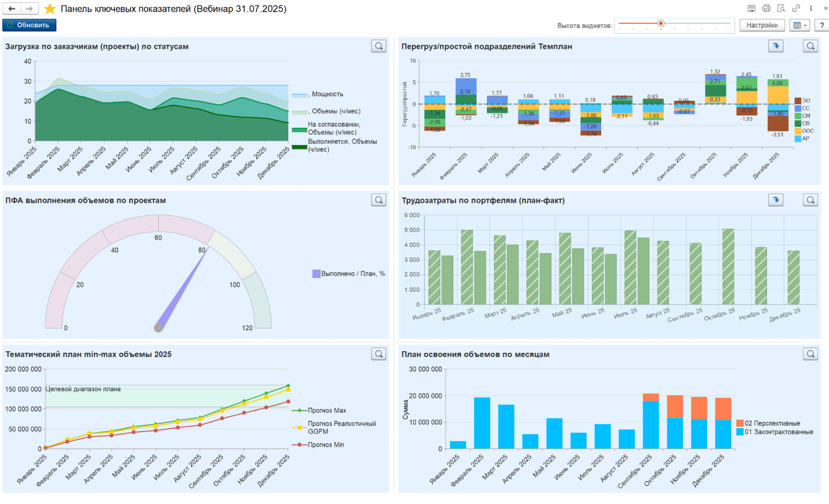Image resolution: width=829 pixels, height=504 pixels.
Task: Enlarge the План освоения объемов widget
Action: (810, 354)
